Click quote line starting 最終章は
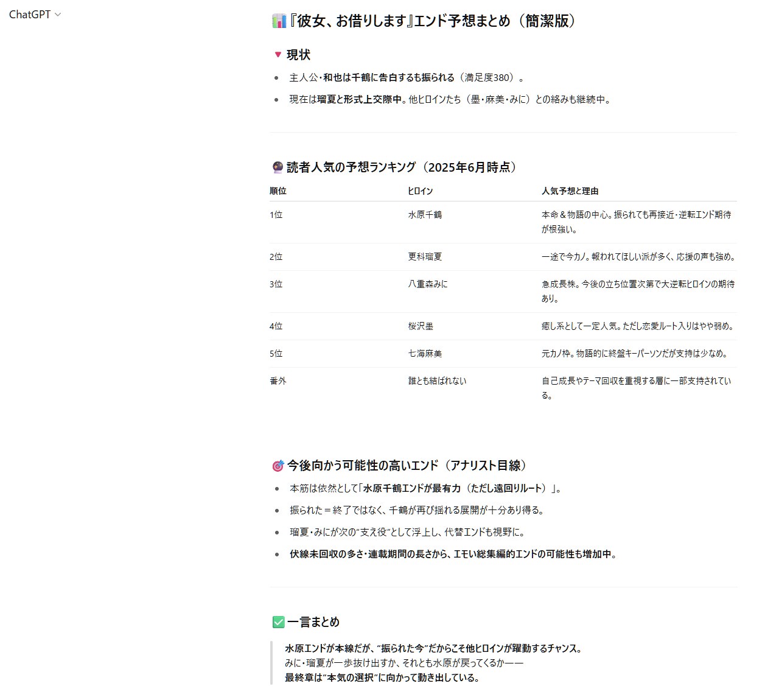779x700 pixels. [383, 678]
